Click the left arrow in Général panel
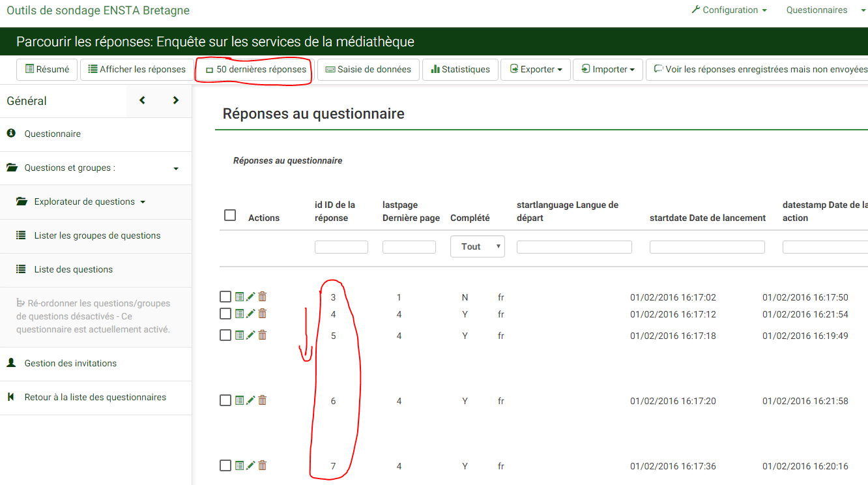Viewport: 868px width, 485px height. [x=142, y=100]
